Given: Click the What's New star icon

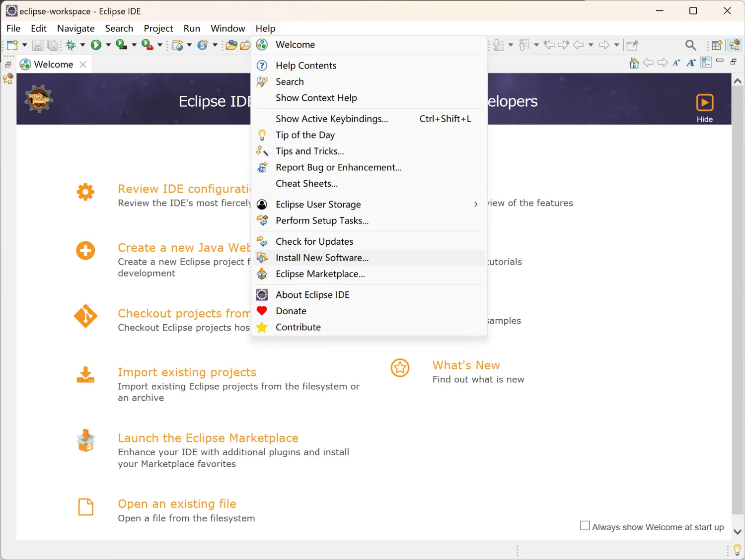Looking at the screenshot, I should (x=400, y=368).
